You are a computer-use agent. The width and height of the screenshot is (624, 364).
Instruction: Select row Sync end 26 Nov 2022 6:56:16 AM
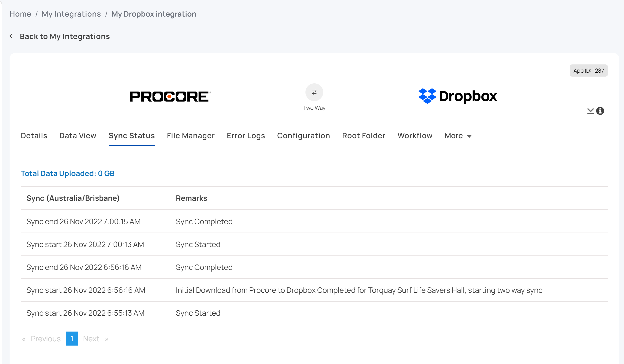tap(314, 267)
